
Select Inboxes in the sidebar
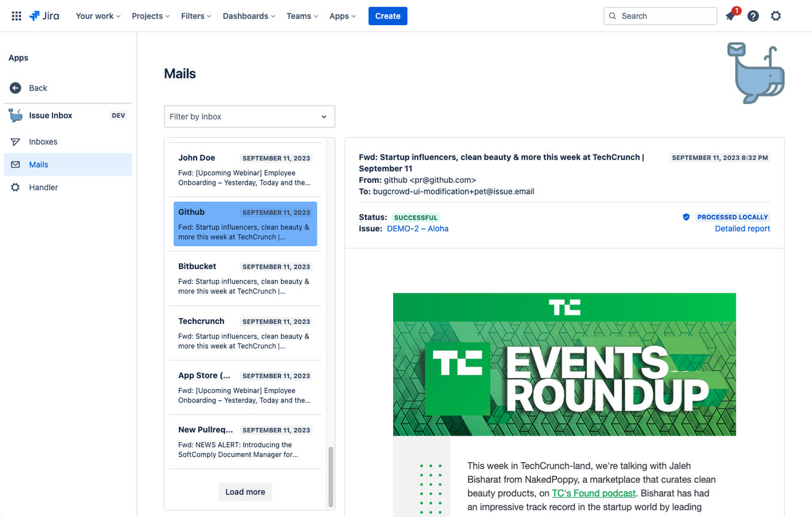pyautogui.click(x=68, y=142)
